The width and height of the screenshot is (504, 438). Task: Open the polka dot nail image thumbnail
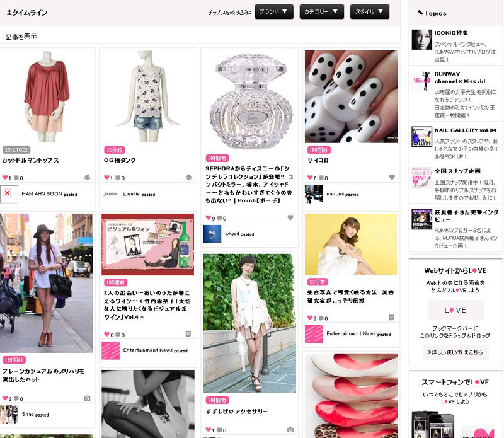[351, 96]
